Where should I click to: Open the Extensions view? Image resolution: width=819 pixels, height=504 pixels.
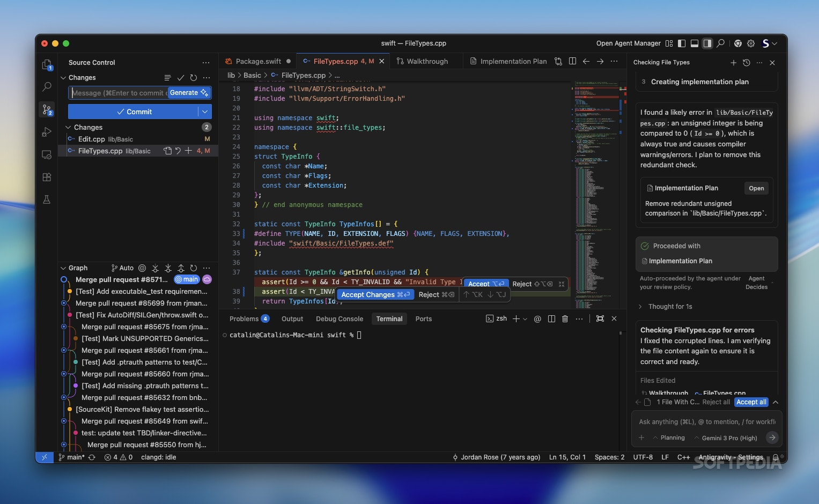pos(47,177)
